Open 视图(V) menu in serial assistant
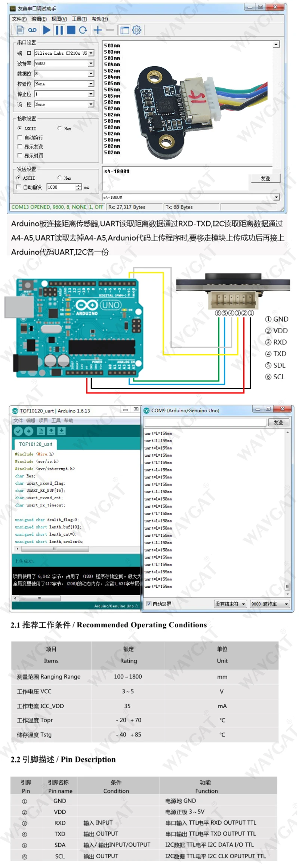This screenshot has width=299, height=868. pyautogui.click(x=59, y=19)
